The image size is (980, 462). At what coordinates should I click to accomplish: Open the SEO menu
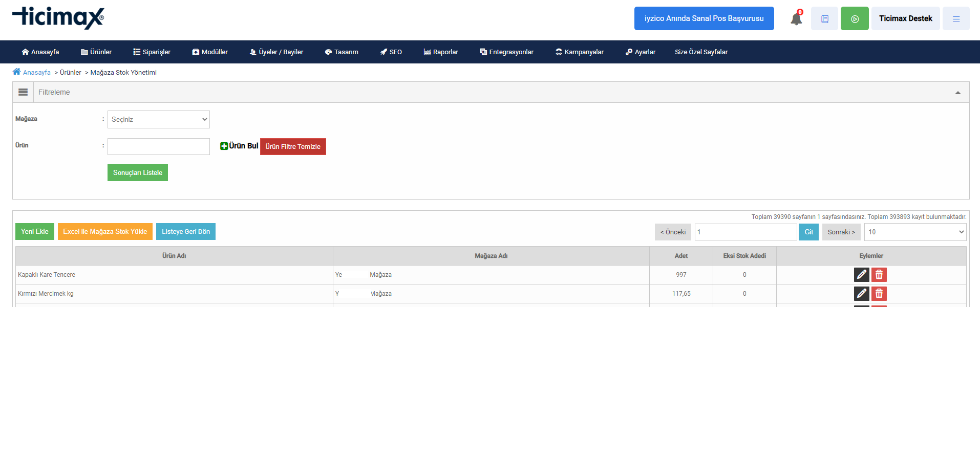click(x=391, y=52)
